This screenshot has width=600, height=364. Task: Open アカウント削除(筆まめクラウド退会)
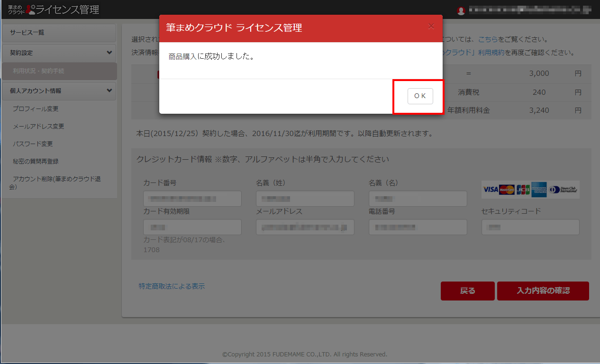coord(55,183)
